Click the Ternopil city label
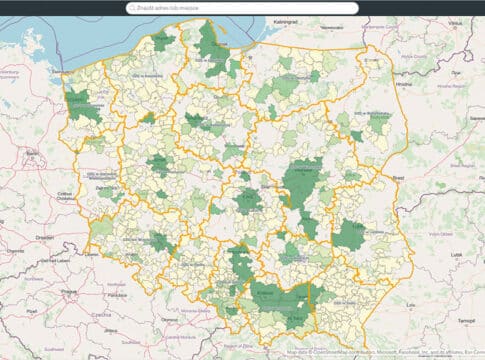 (466, 321)
